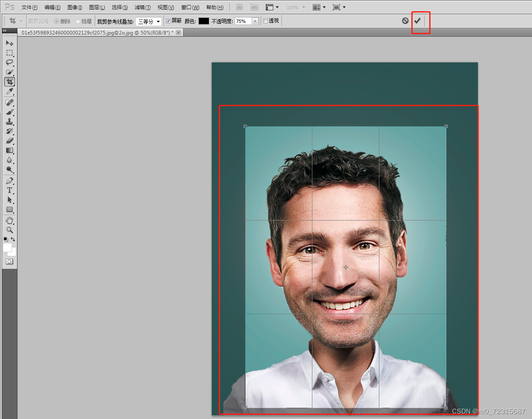
Task: Toggle Quick Mask mode
Action: click(x=10, y=262)
